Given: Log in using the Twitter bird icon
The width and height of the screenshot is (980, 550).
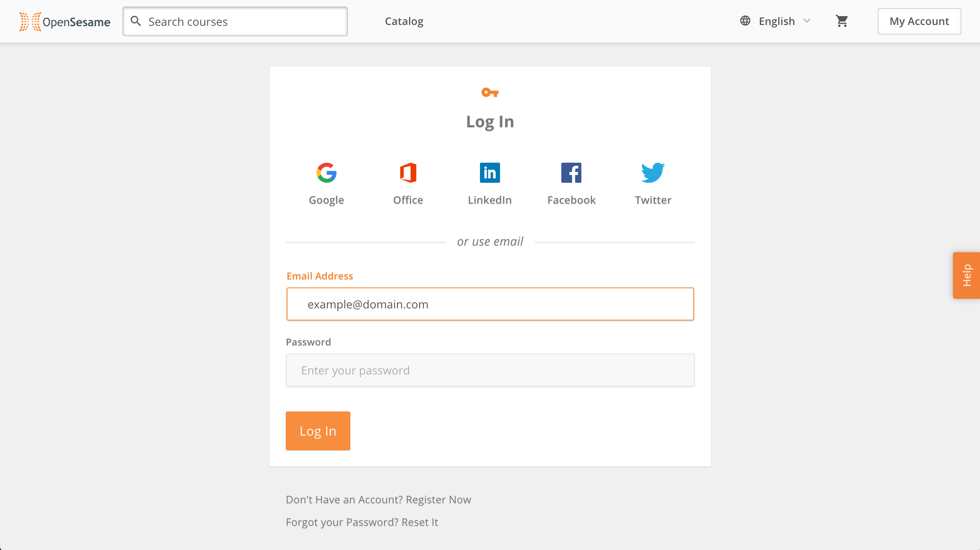Looking at the screenshot, I should (653, 173).
